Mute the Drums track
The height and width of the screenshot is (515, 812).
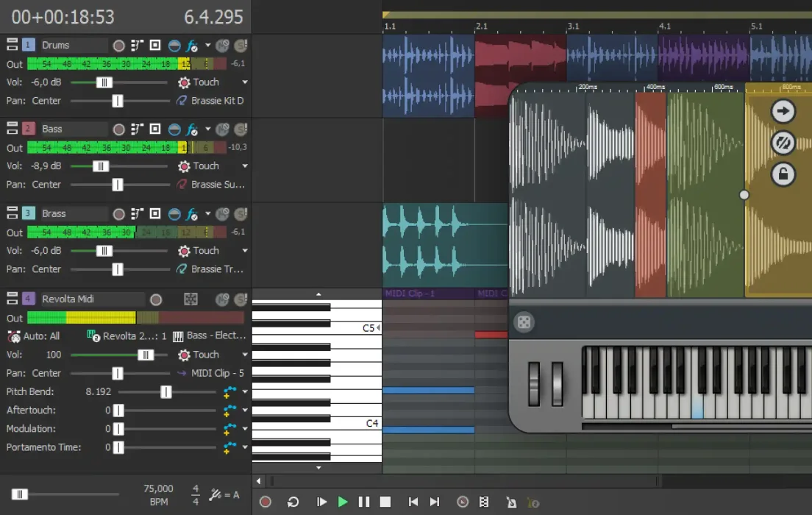(x=223, y=46)
